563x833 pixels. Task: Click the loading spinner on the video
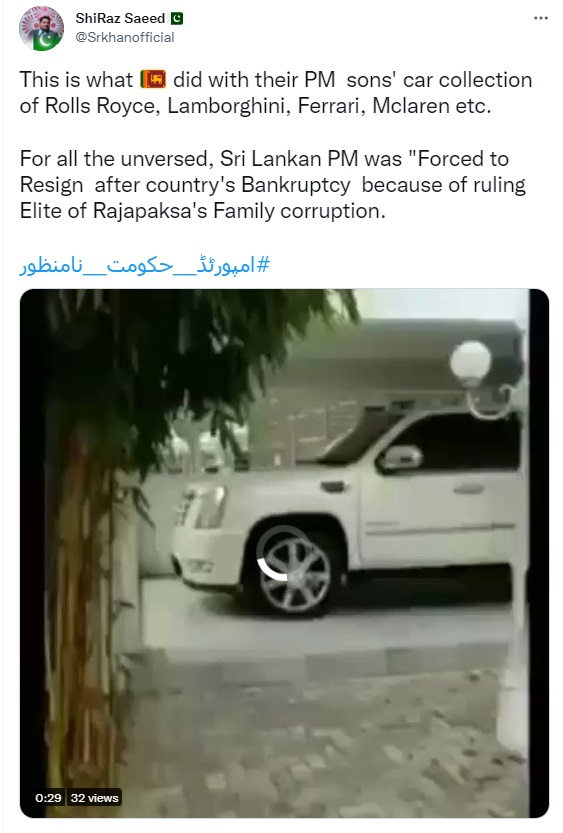[x=284, y=553]
